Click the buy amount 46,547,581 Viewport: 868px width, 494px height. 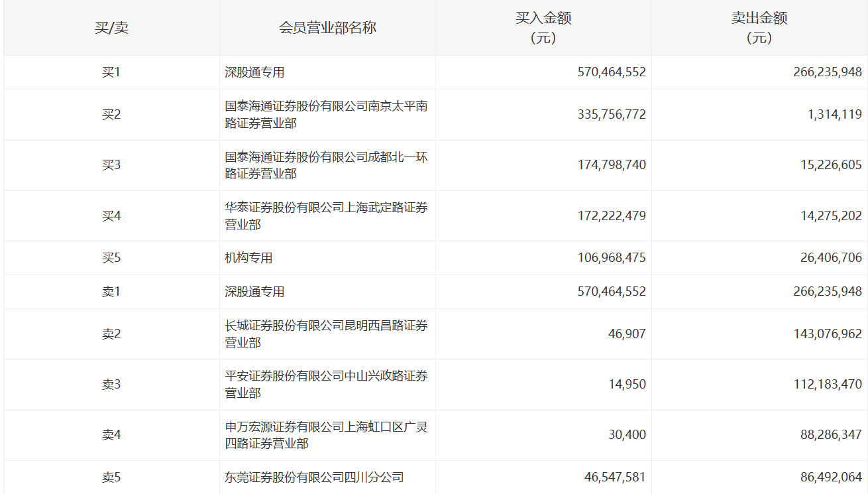click(616, 477)
